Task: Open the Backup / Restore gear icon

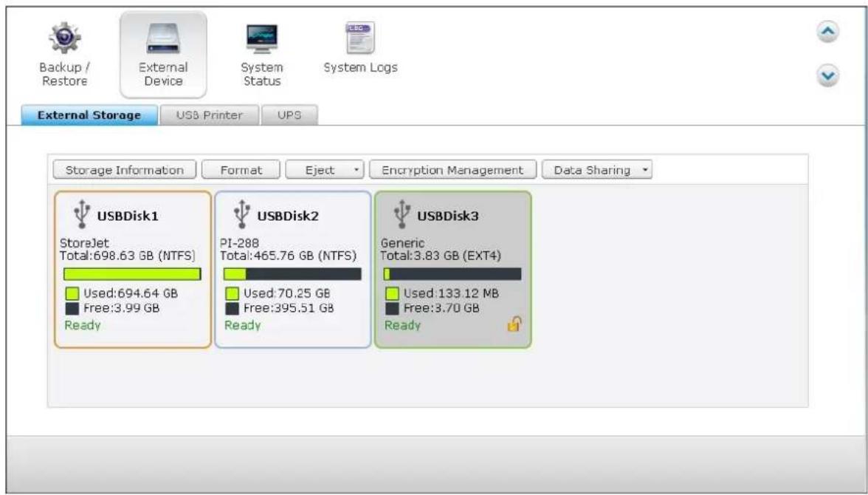Action: coord(65,38)
